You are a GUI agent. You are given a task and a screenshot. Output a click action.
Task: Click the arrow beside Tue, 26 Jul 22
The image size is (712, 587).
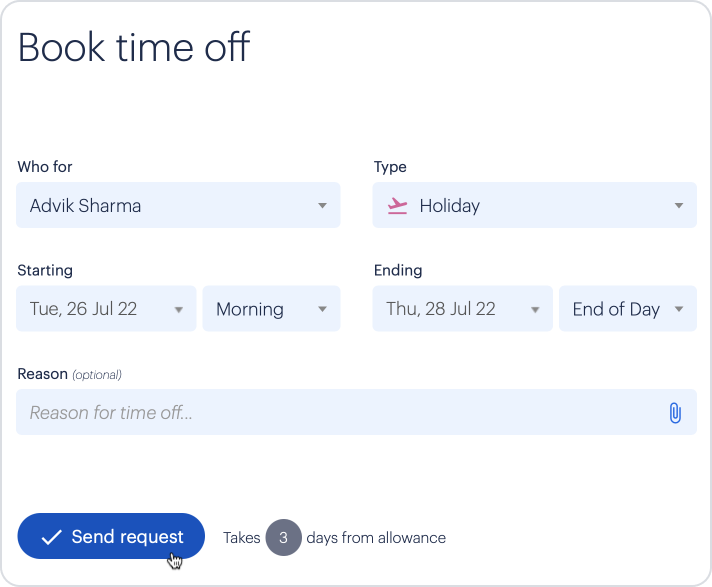pyautogui.click(x=179, y=310)
